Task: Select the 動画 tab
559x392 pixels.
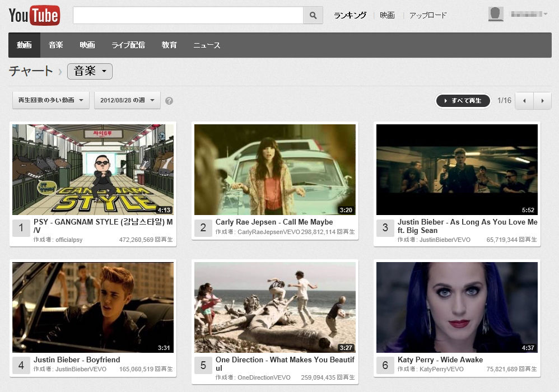Action: point(24,45)
